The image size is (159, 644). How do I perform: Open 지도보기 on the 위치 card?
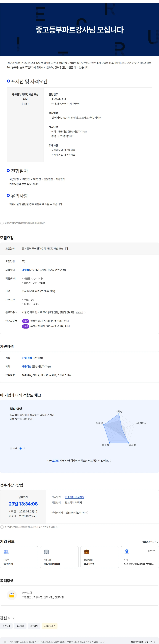point(152,551)
